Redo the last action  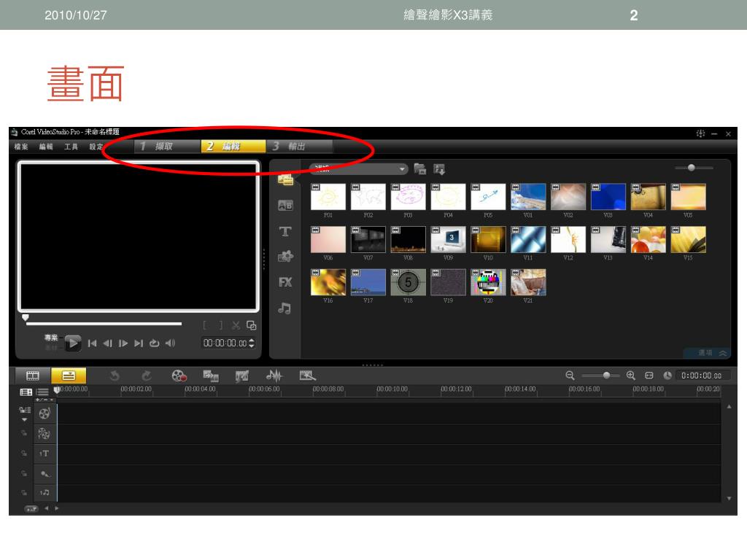[147, 376]
